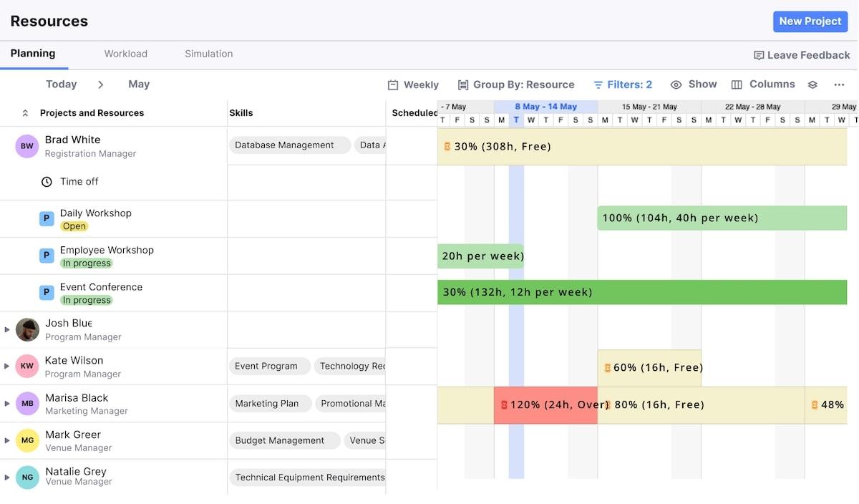Expand Marisa Black's resource row

[7, 404]
